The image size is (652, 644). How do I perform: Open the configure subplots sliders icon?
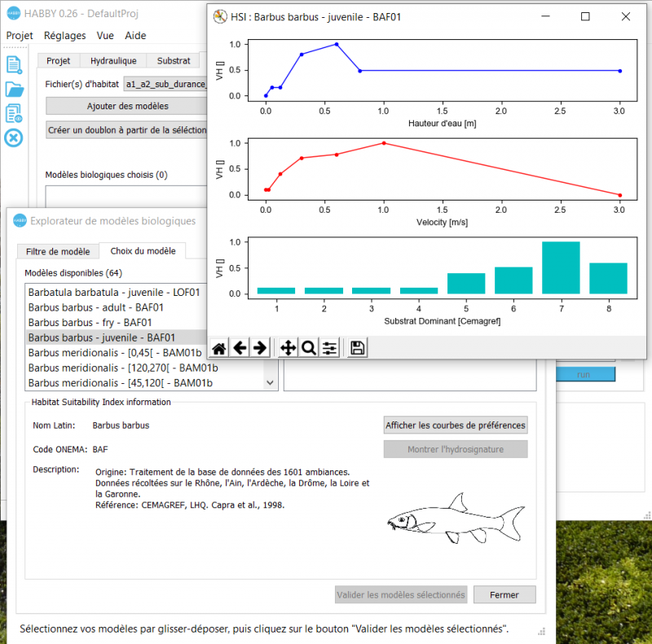tap(329, 348)
